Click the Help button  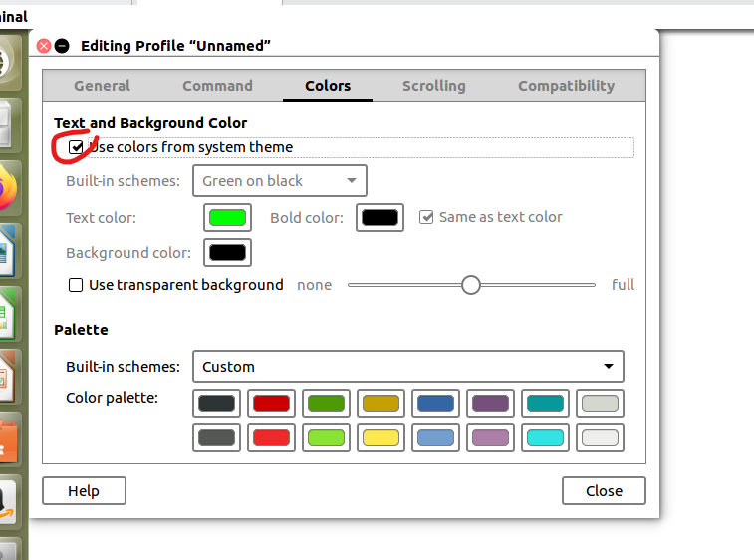[x=84, y=490]
